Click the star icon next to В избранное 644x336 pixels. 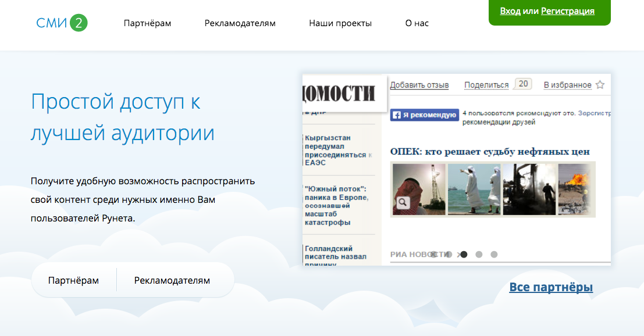pyautogui.click(x=600, y=85)
